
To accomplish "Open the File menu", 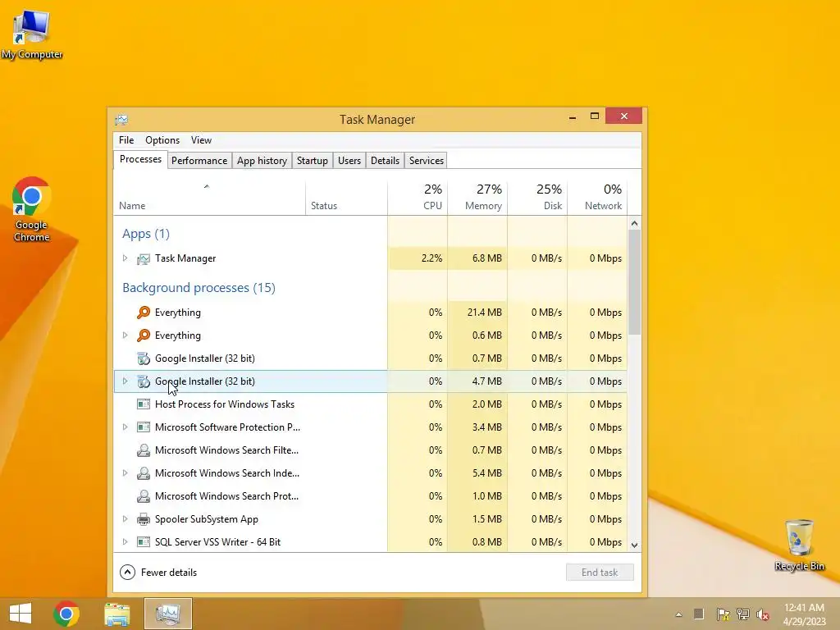I will click(126, 140).
